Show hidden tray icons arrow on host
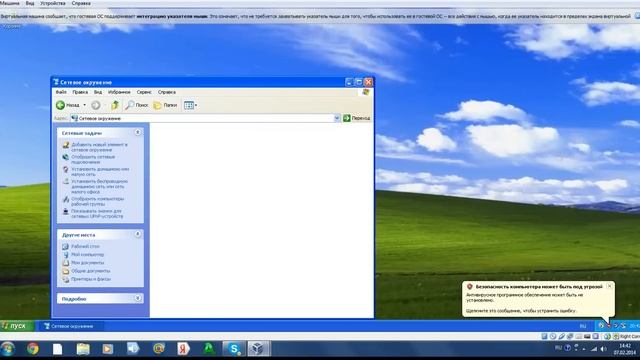 pyautogui.click(x=584, y=349)
